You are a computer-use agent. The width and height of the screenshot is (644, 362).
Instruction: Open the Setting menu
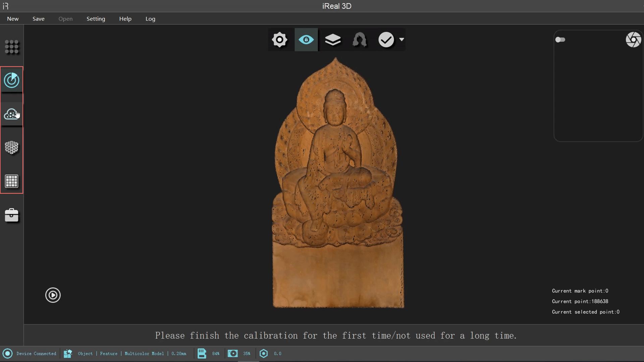pos(96,19)
